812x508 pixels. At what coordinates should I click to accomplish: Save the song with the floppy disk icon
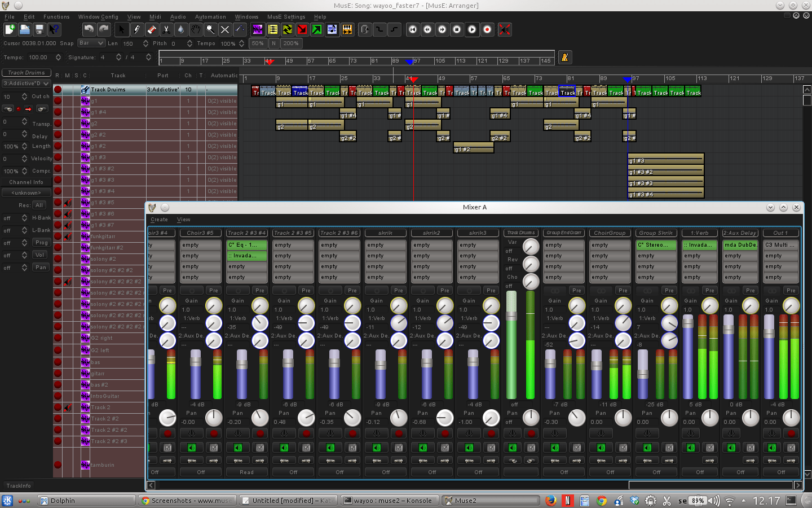pos(38,29)
